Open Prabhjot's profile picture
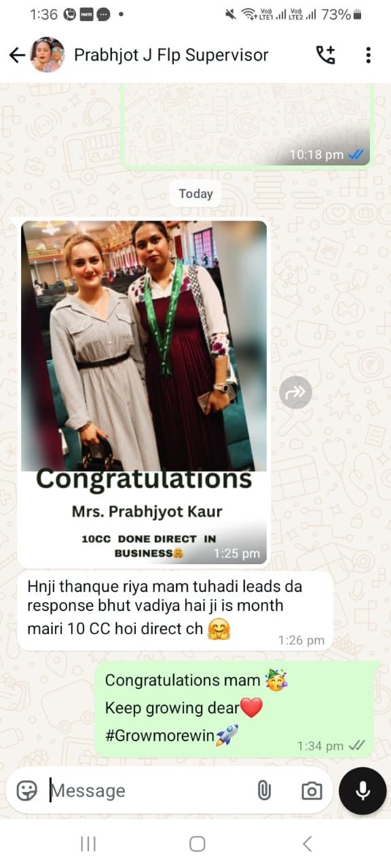 click(48, 55)
